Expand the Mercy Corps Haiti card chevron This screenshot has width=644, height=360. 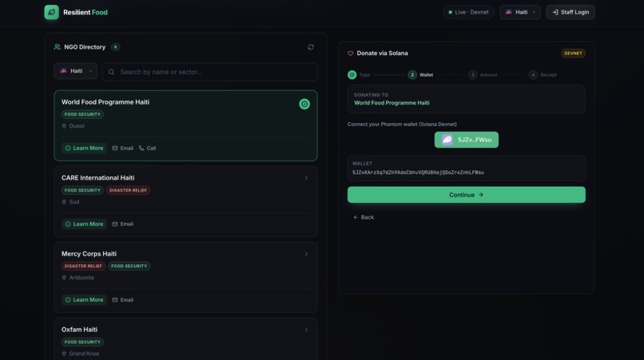[306, 254]
